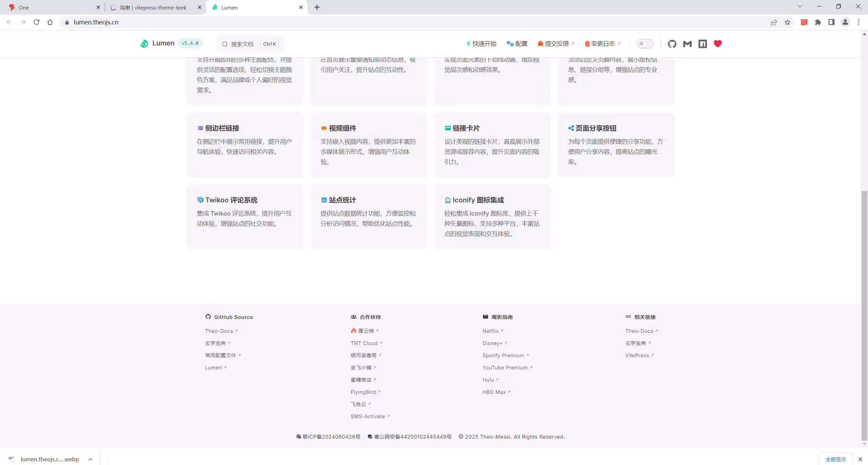Open 玄学宝典 link under GitHub Source

coord(218,343)
